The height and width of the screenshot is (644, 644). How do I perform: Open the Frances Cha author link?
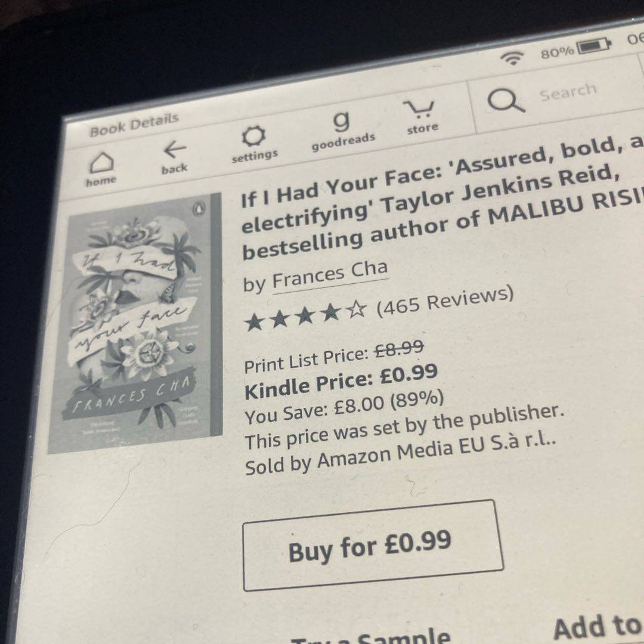coord(330,275)
